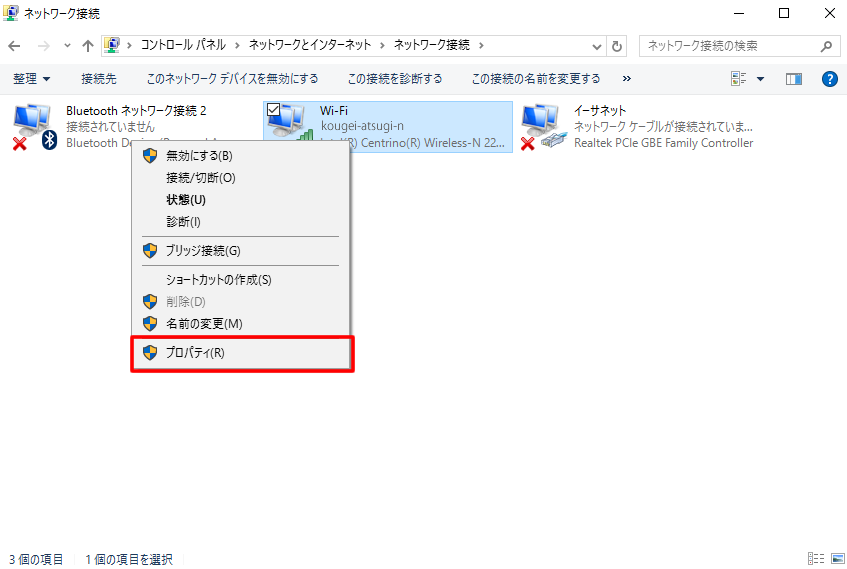Focus the ネットワーク接続の検索 search field
This screenshot has width=847, height=569.
tap(740, 46)
